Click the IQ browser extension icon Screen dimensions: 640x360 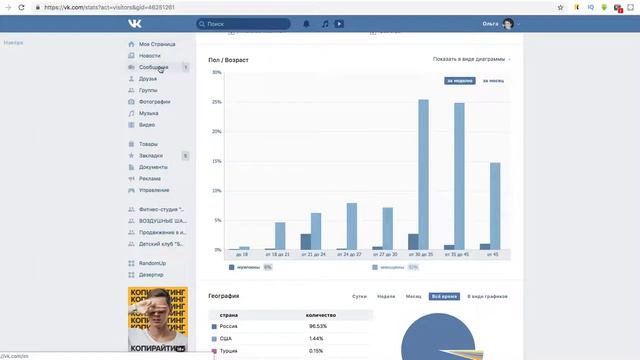coord(591,7)
